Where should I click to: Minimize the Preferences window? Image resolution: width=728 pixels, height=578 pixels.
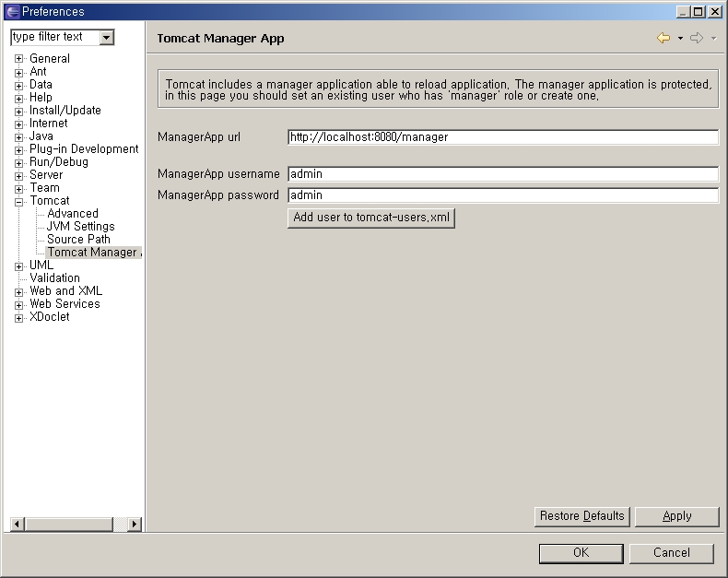pyautogui.click(x=683, y=12)
